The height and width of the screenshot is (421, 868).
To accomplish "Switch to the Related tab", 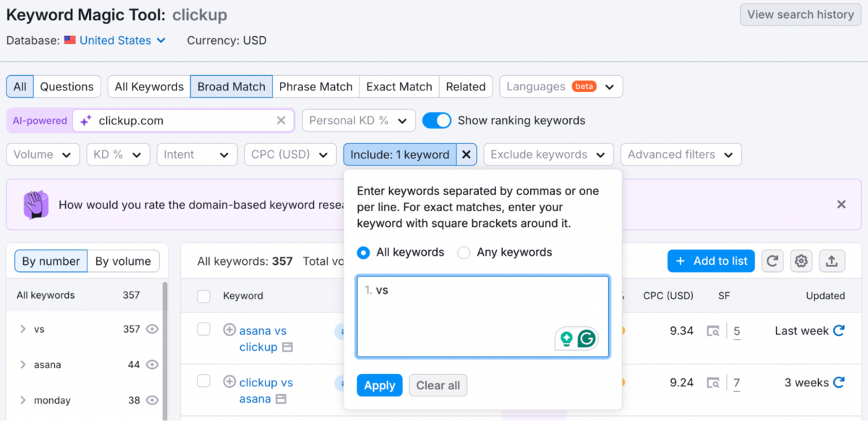I will tap(466, 87).
